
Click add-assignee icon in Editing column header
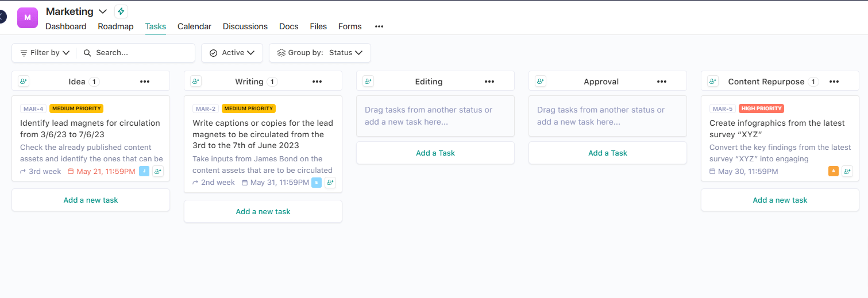pyautogui.click(x=368, y=82)
